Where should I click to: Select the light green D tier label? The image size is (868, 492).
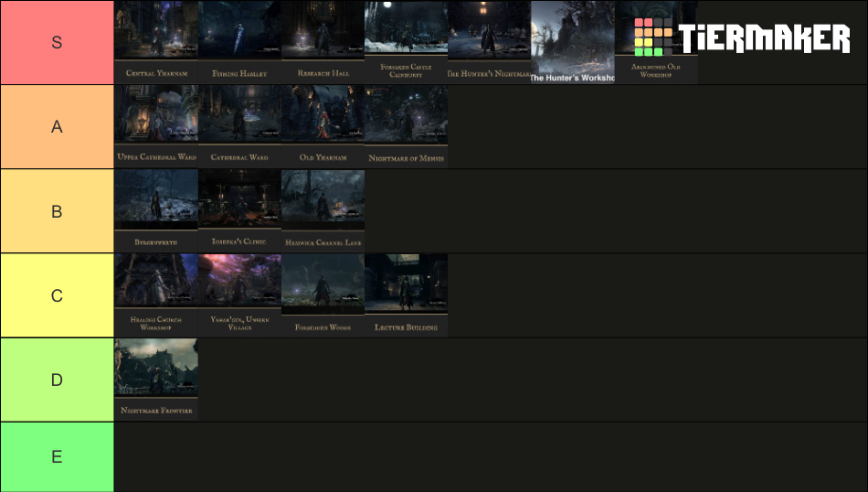click(57, 380)
